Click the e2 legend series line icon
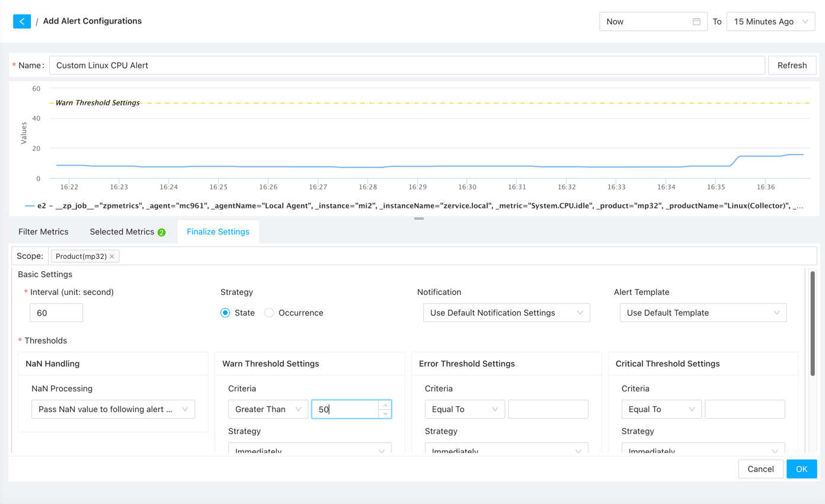The height and width of the screenshot is (504, 825). (29, 206)
